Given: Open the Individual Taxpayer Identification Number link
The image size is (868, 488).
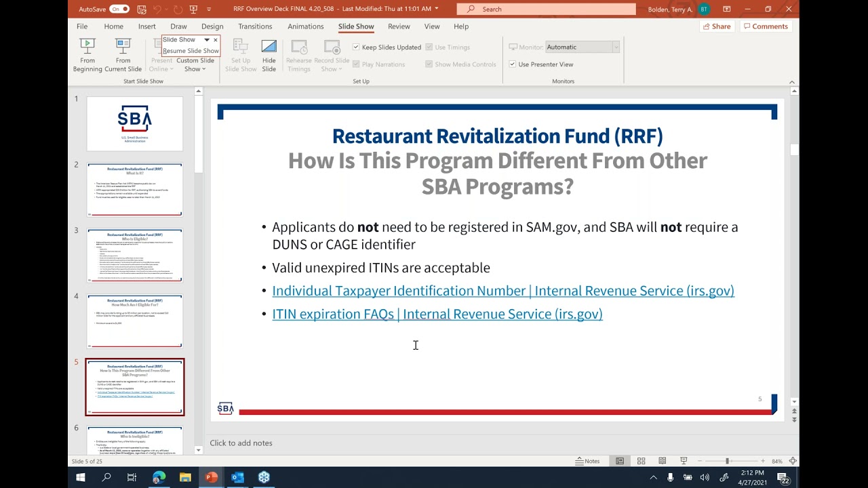Looking at the screenshot, I should pyautogui.click(x=503, y=291).
